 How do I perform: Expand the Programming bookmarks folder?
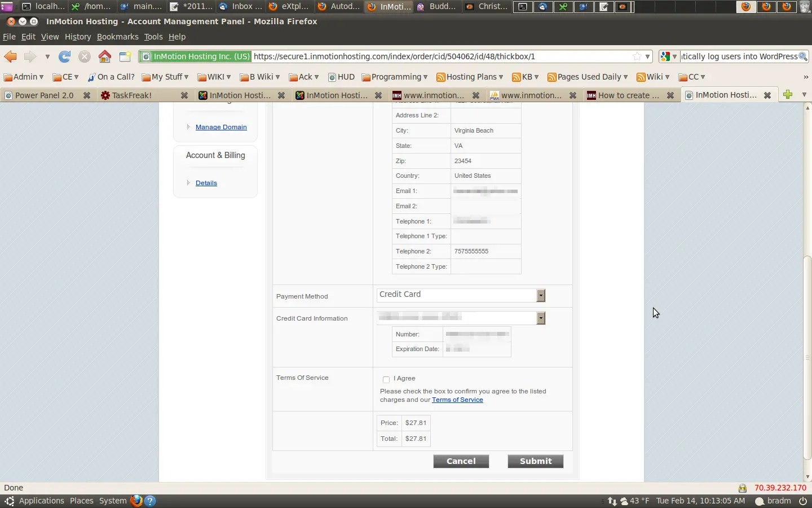[395, 77]
